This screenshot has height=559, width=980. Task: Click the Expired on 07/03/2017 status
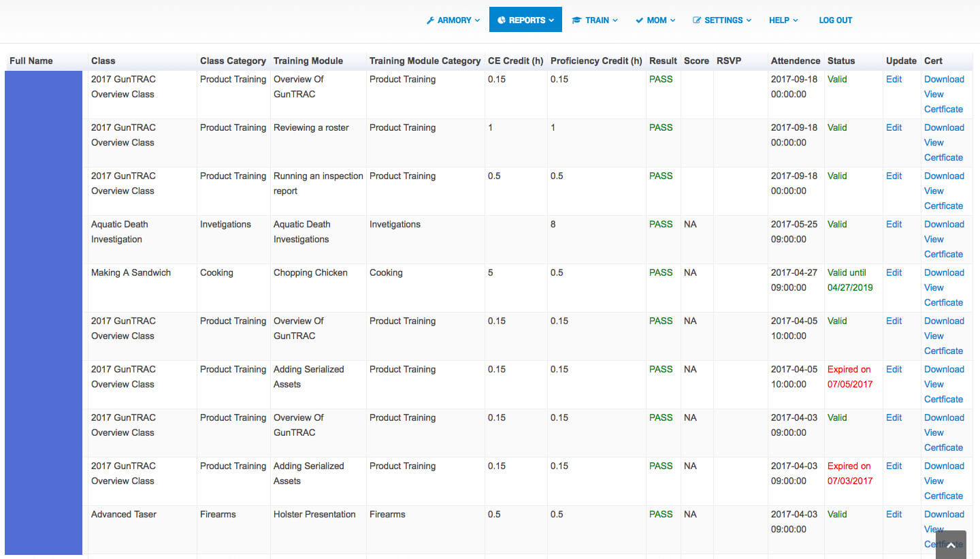pyautogui.click(x=850, y=473)
